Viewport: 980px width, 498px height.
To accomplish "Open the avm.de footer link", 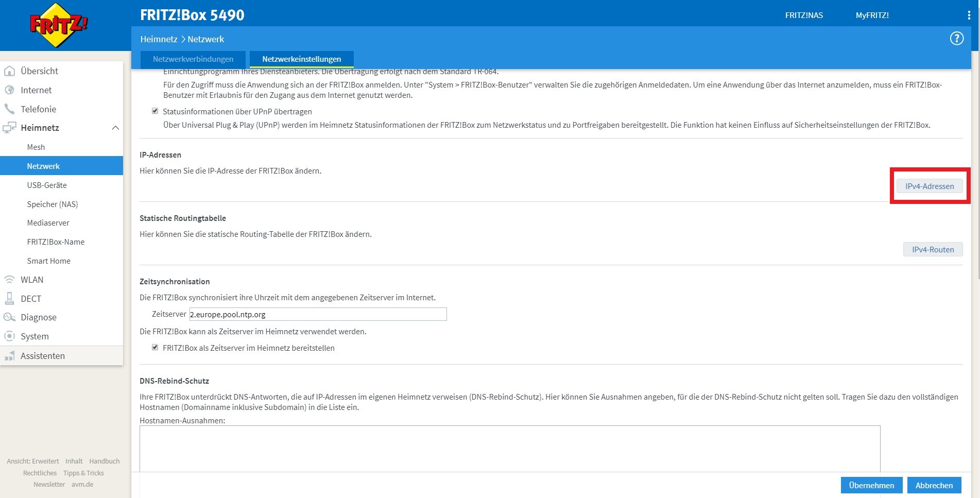I will (82, 484).
